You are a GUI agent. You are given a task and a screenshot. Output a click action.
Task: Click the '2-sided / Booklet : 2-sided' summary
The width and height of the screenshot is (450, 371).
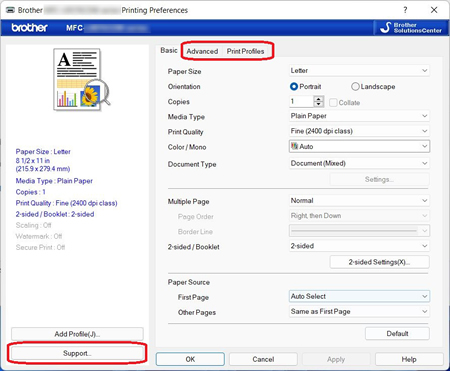point(55,214)
